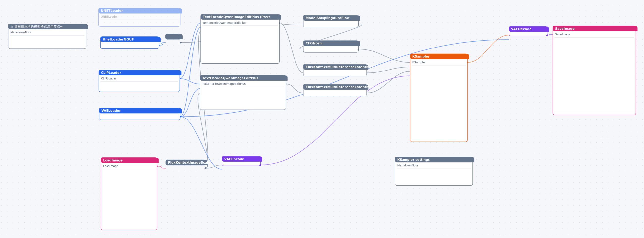Select the VAEEncode node title bar
This screenshot has width=644, height=238.
click(242, 159)
